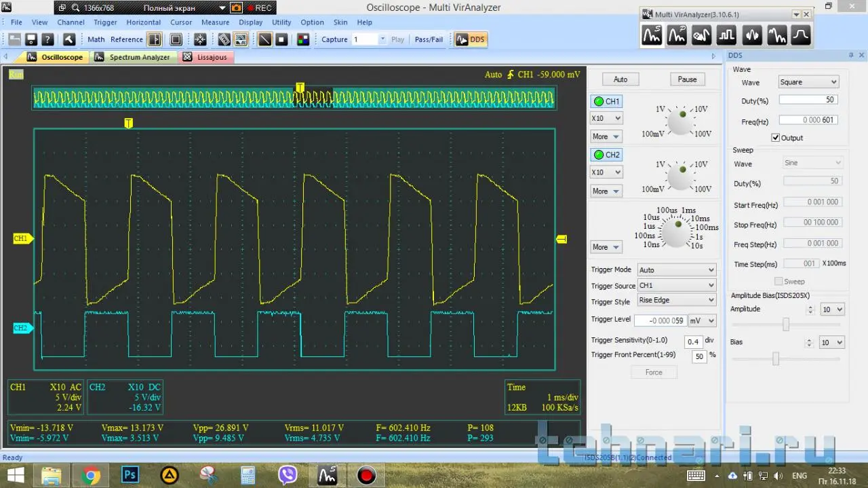Expand the Trigger Source dropdown
Viewport: 868px width, 488px height.
pyautogui.click(x=676, y=286)
